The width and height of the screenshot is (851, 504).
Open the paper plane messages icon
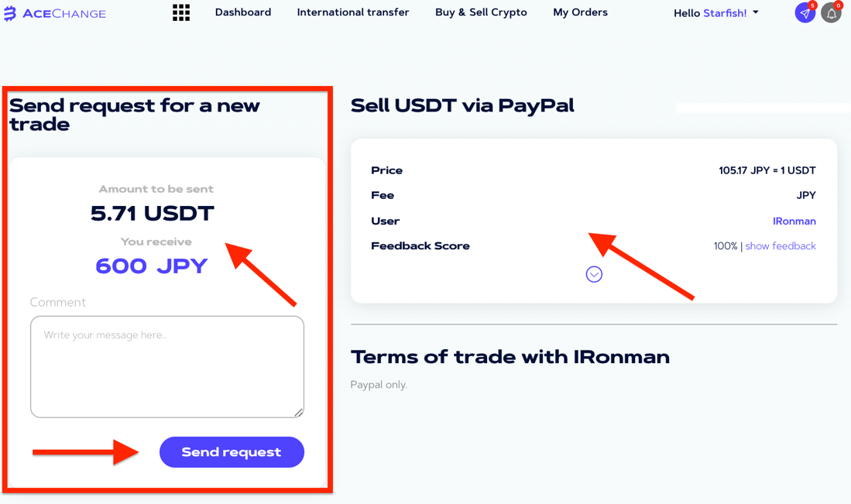[x=805, y=13]
